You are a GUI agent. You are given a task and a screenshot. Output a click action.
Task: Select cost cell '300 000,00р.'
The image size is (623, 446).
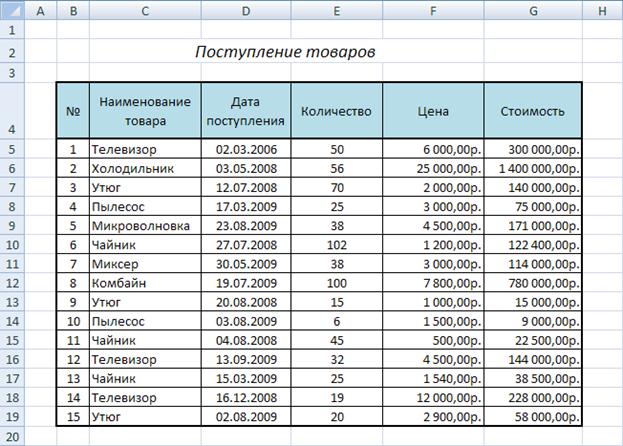pos(533,149)
